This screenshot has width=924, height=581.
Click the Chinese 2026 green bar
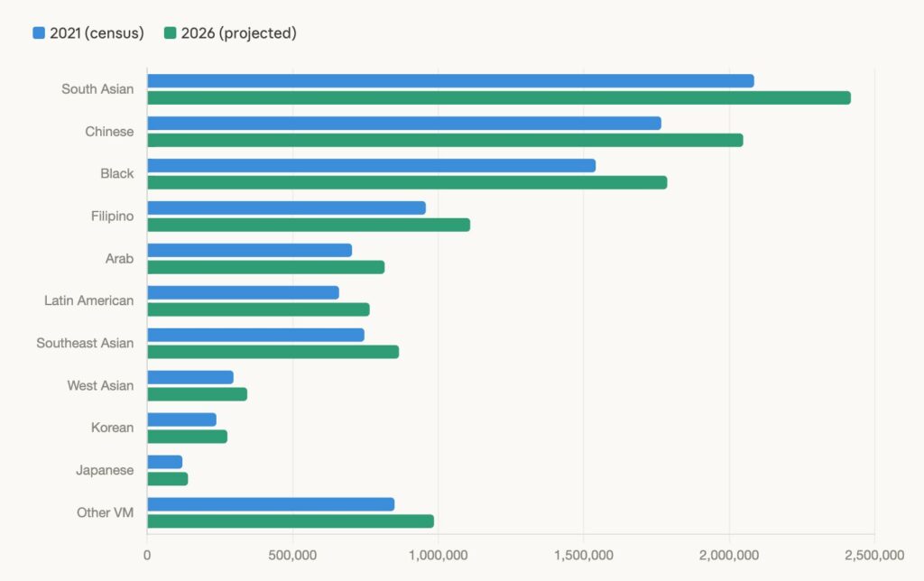click(445, 140)
